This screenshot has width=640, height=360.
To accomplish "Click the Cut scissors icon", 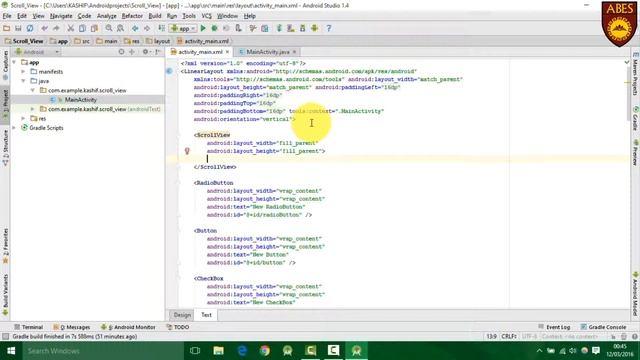I will (x=71, y=28).
